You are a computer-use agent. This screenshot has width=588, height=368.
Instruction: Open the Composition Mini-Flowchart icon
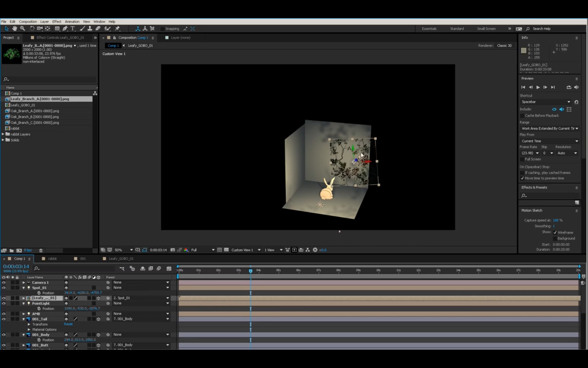(x=122, y=268)
